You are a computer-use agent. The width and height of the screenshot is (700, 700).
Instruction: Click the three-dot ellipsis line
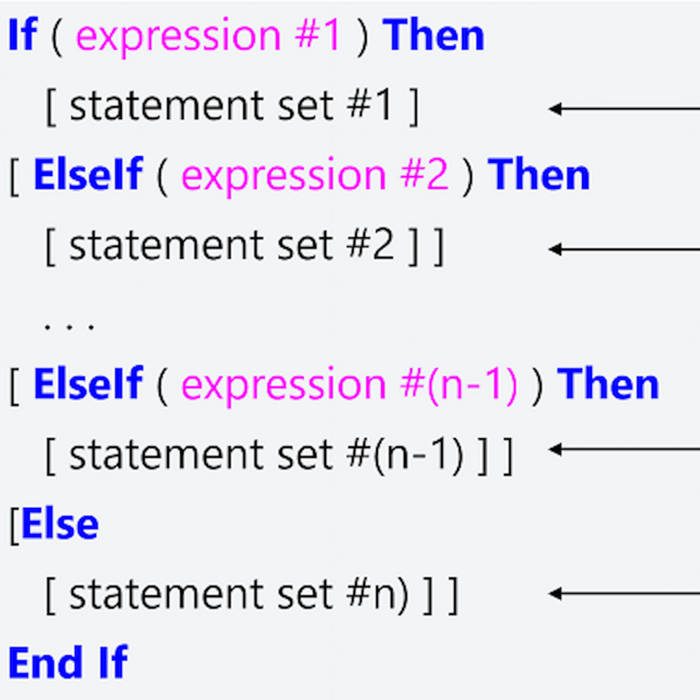69,324
